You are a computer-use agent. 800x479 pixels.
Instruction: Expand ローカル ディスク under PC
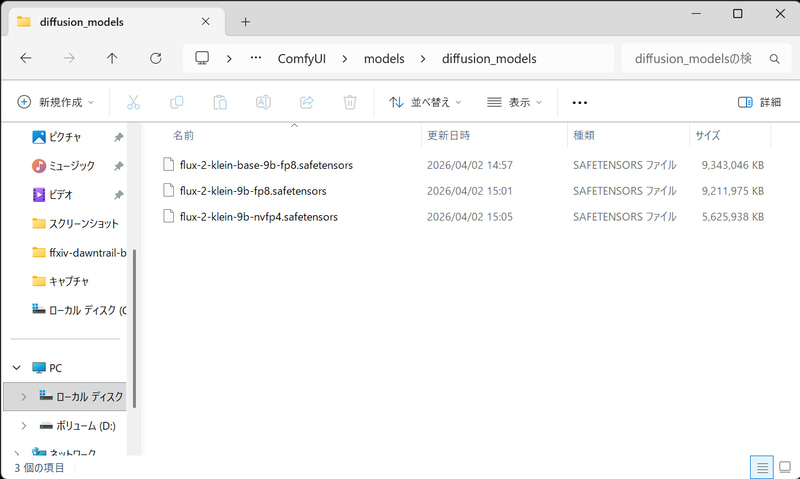click(23, 397)
